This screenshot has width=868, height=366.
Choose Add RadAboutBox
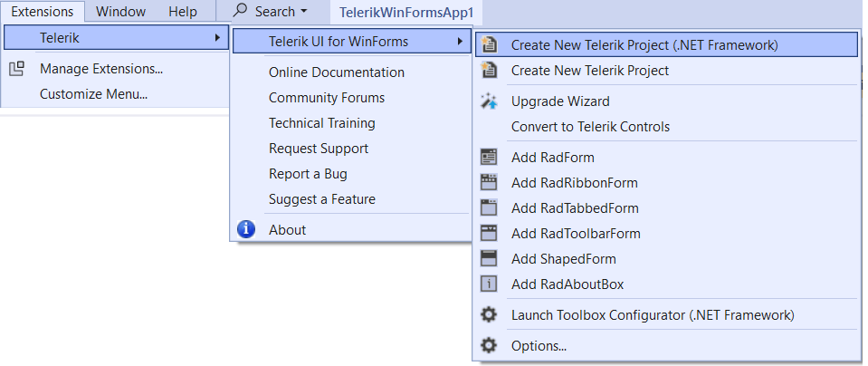666,284
